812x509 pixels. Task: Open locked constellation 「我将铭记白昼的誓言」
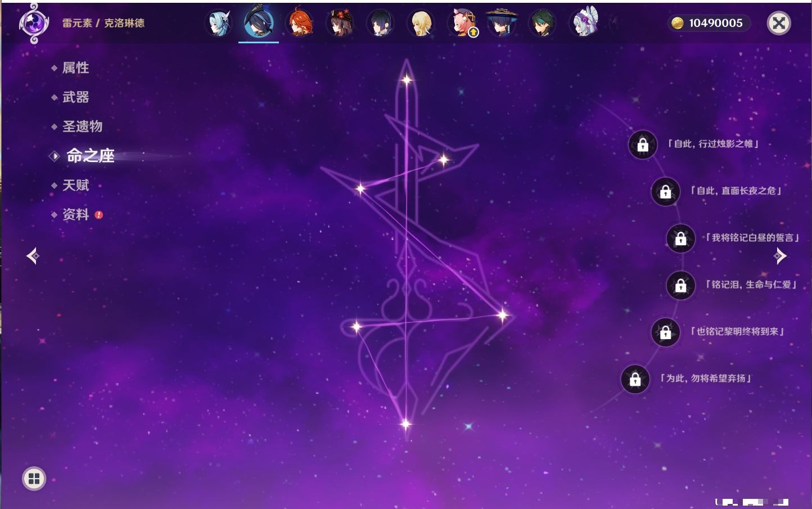(680, 238)
